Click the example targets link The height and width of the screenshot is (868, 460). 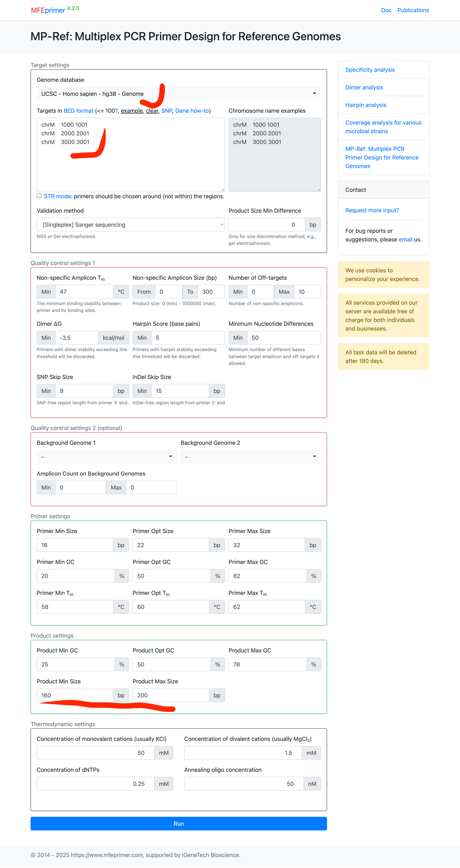[132, 111]
